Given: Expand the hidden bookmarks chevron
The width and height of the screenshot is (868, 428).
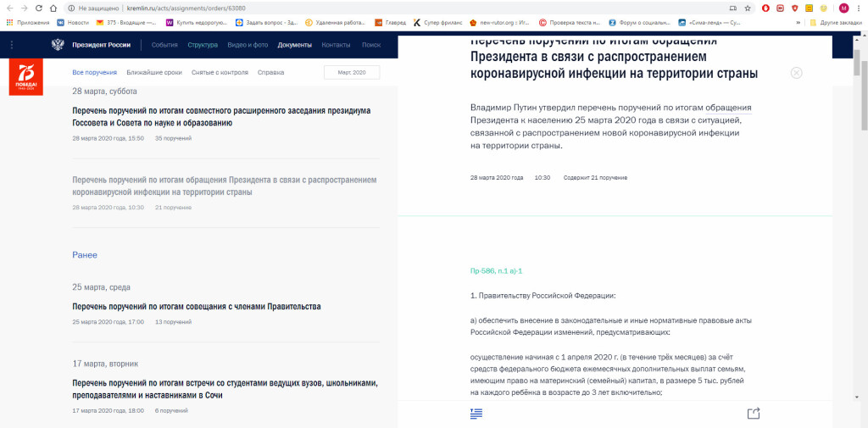Looking at the screenshot, I should click(x=798, y=23).
